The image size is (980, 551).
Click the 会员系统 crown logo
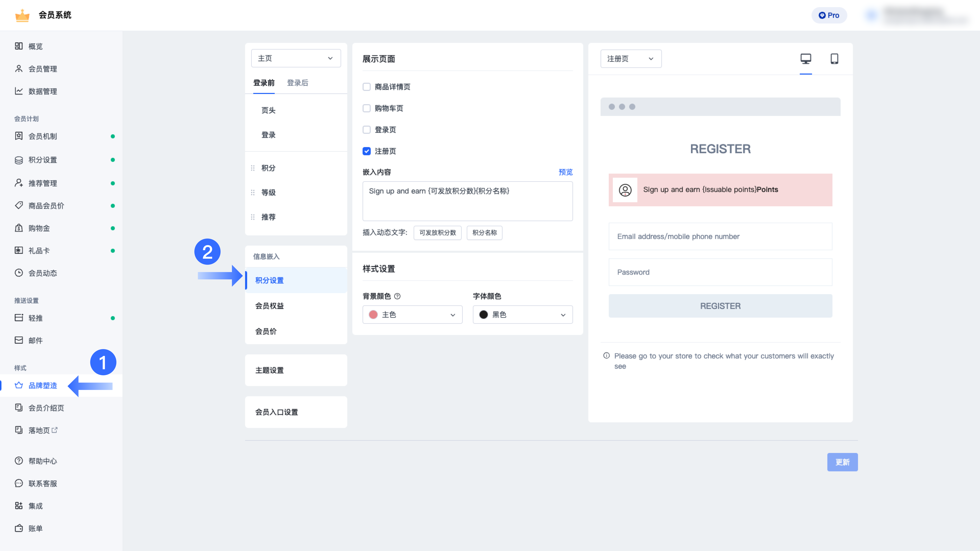(x=22, y=15)
